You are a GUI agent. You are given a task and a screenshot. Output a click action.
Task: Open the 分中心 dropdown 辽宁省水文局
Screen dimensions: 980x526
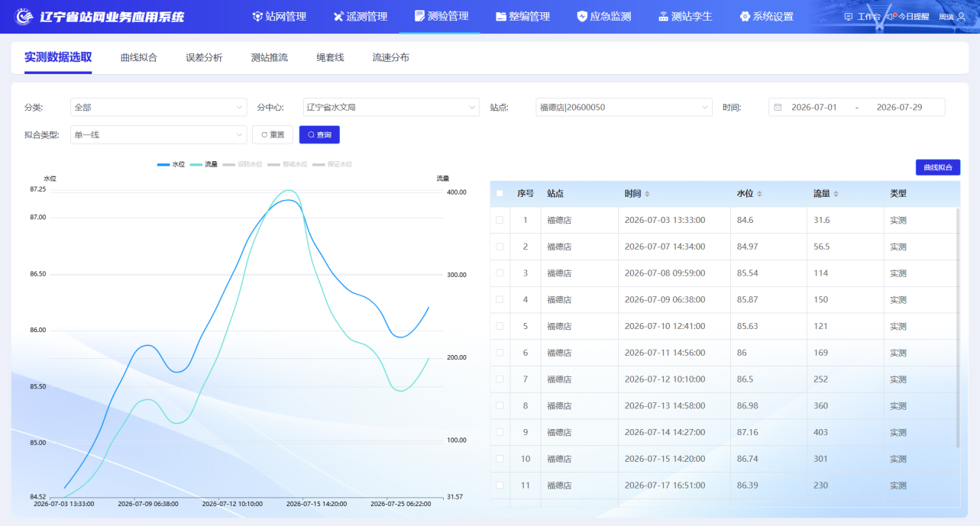click(x=391, y=108)
